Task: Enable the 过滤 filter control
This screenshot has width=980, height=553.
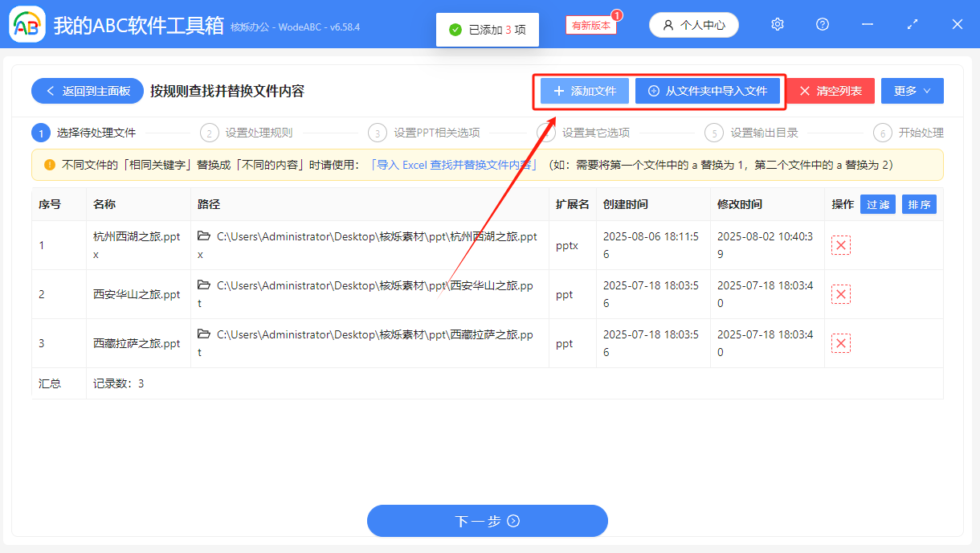Action: (x=877, y=204)
